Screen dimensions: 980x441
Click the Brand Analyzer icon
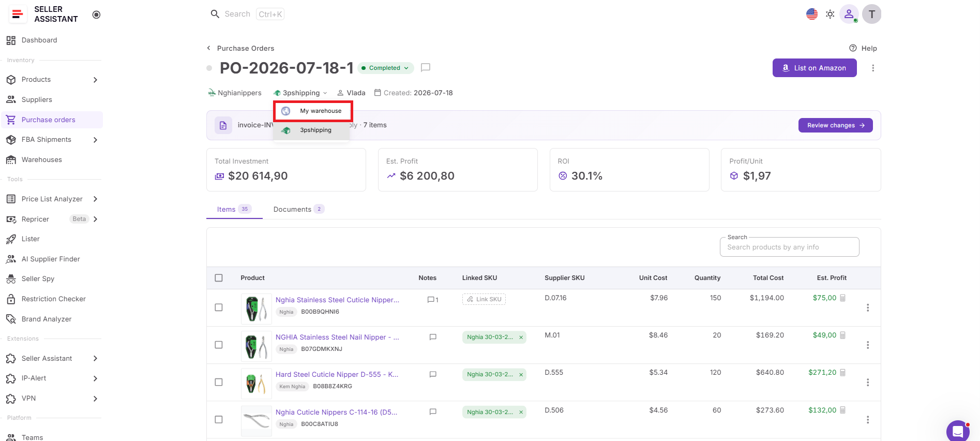click(11, 319)
